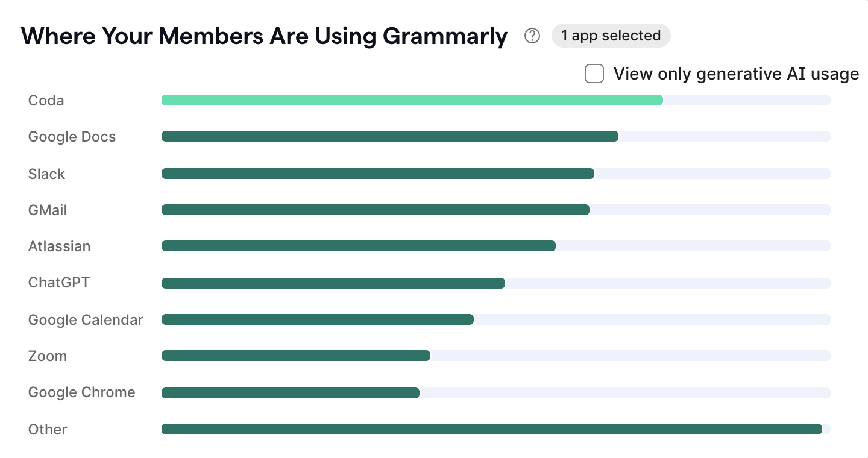The image size is (868, 458).
Task: Click the help question mark icon
Action: 532,36
